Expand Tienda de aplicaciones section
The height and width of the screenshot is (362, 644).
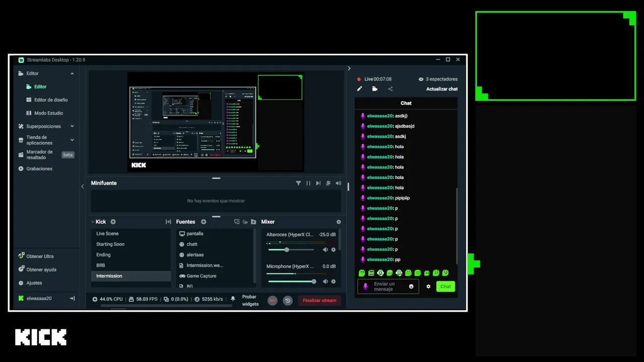[72, 140]
